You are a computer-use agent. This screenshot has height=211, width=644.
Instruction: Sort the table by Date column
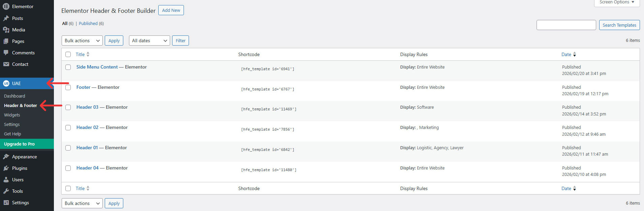pos(566,54)
